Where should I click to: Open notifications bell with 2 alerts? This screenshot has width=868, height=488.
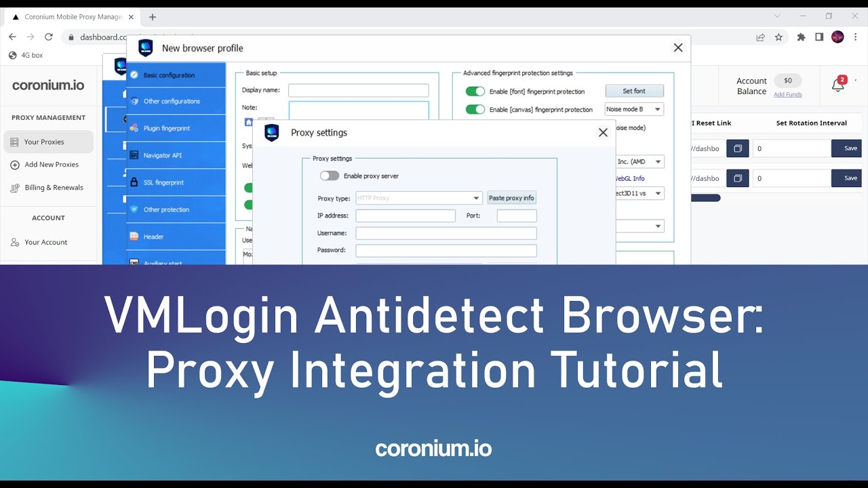(839, 84)
